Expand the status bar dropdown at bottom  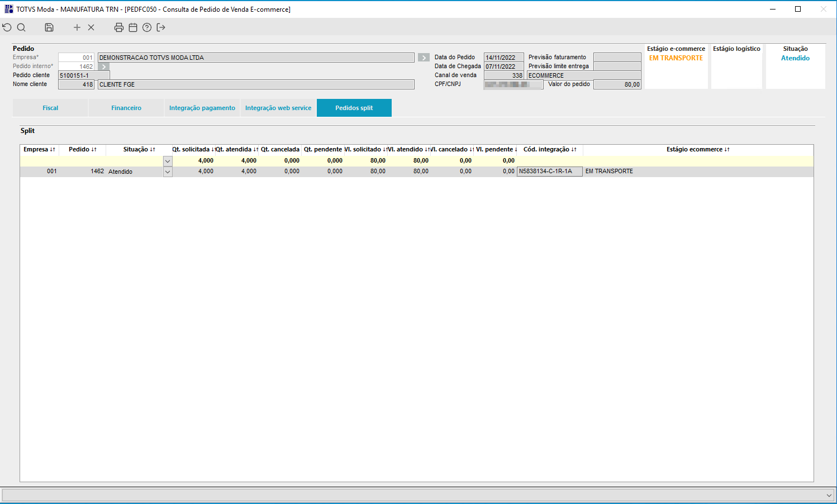(829, 495)
